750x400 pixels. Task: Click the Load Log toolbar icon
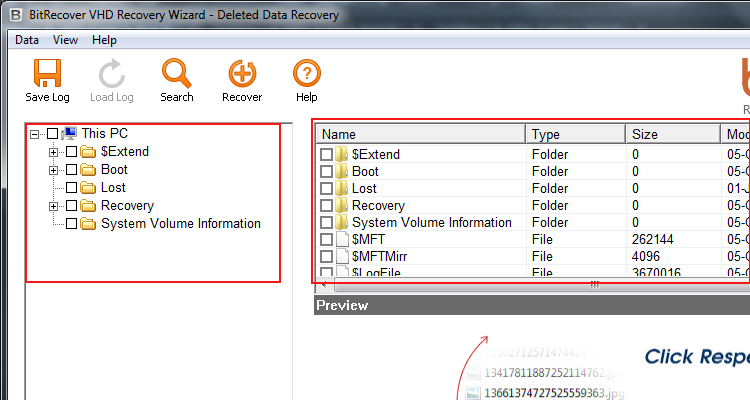tap(111, 73)
